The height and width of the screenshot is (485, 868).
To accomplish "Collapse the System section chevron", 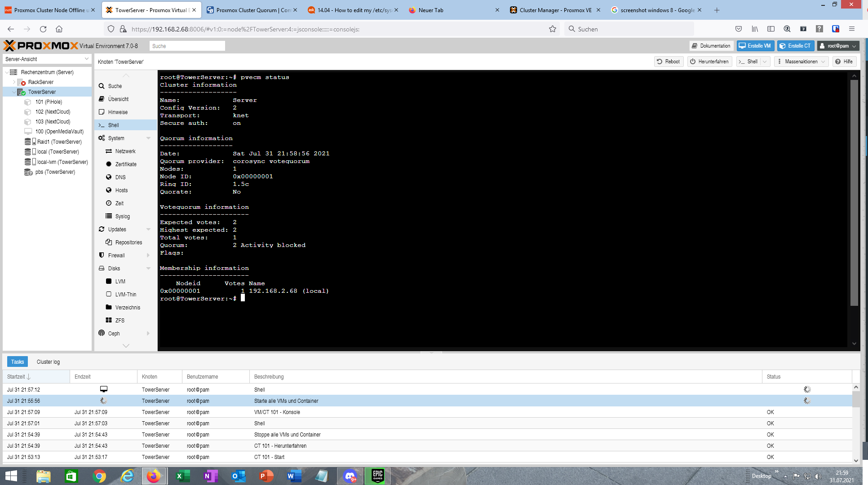I will (x=148, y=138).
